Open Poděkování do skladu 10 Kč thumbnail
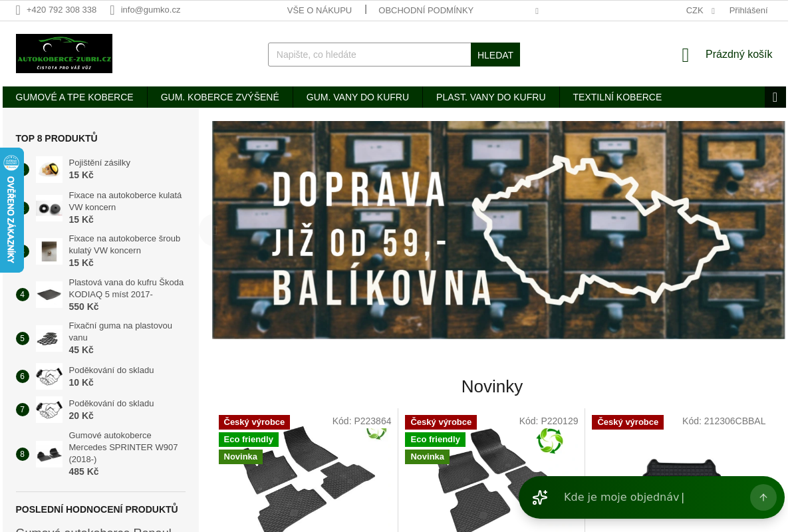This screenshot has width=798, height=532. [49, 376]
